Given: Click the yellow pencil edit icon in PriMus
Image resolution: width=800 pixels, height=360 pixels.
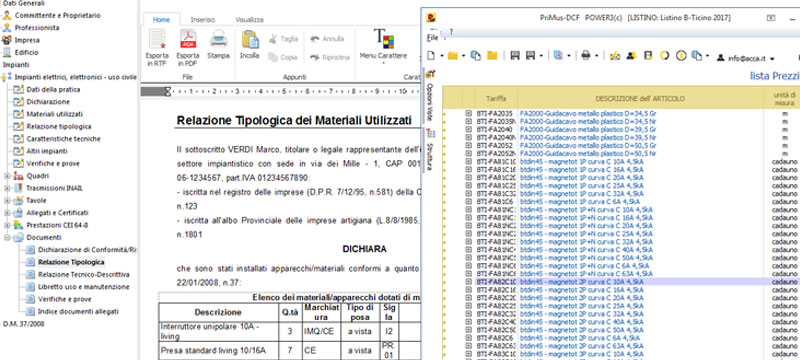Looking at the screenshot, I should (x=615, y=56).
